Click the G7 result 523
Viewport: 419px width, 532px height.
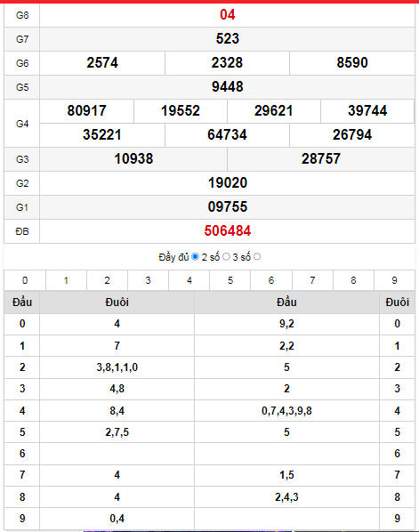(228, 38)
